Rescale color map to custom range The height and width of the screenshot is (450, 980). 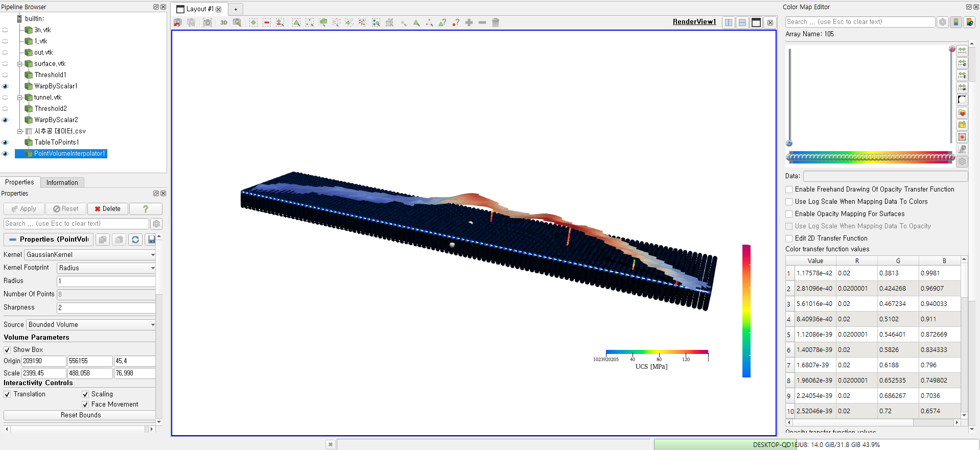[962, 63]
